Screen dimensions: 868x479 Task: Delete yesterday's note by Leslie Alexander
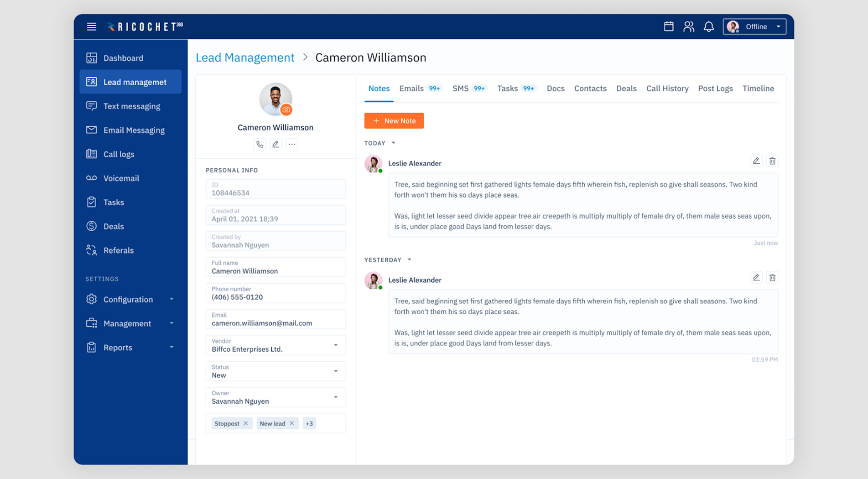tap(772, 277)
